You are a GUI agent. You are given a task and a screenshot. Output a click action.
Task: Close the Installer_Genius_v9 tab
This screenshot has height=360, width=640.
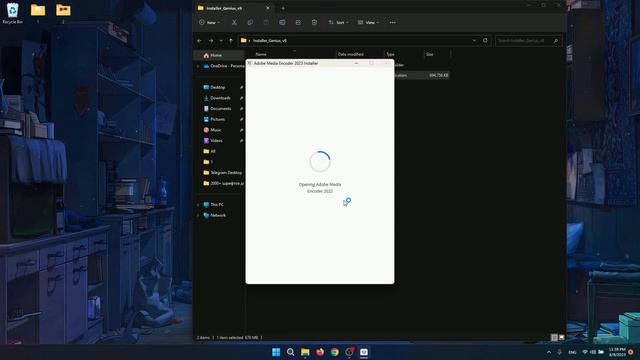[x=268, y=8]
